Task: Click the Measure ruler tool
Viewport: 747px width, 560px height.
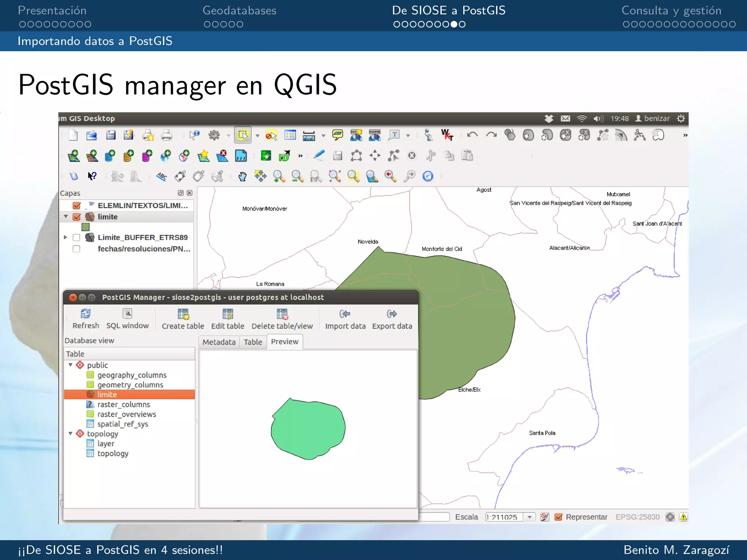Action: [309, 136]
